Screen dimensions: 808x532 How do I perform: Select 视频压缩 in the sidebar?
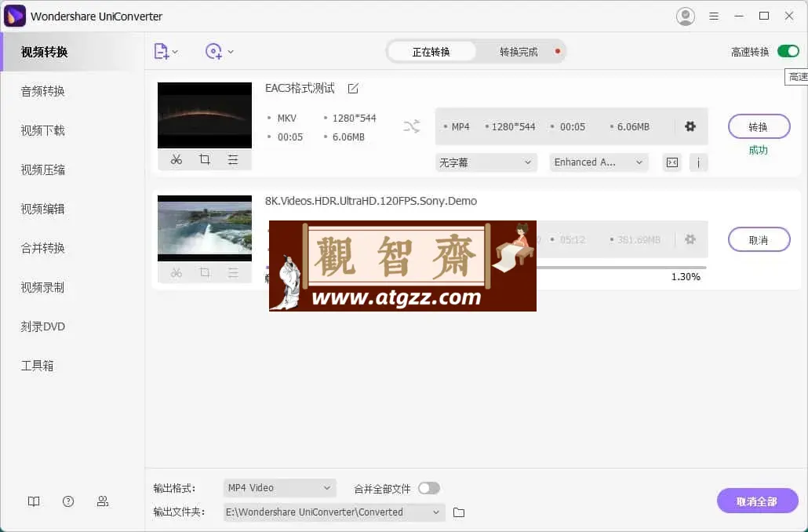point(43,169)
